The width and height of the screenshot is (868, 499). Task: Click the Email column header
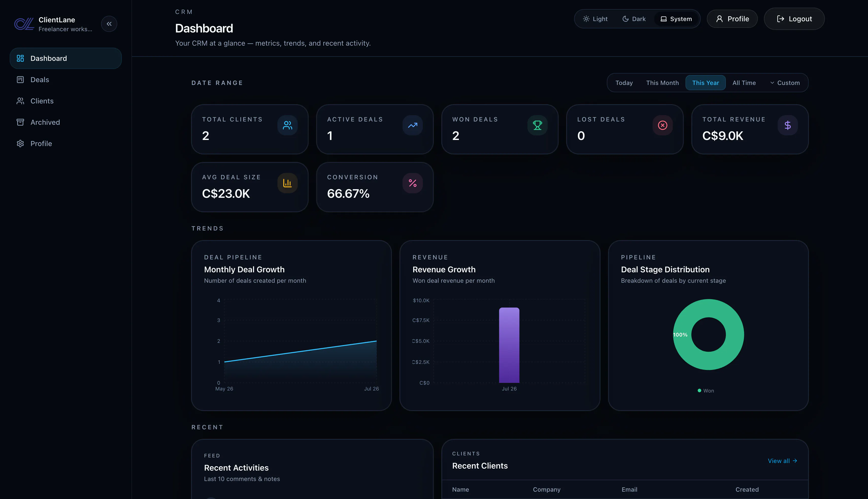coord(629,489)
